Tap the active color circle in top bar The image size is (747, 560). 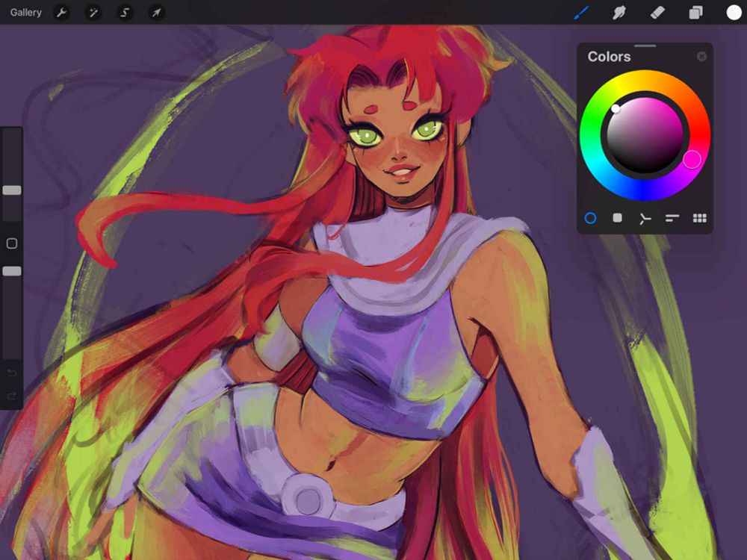tap(734, 13)
